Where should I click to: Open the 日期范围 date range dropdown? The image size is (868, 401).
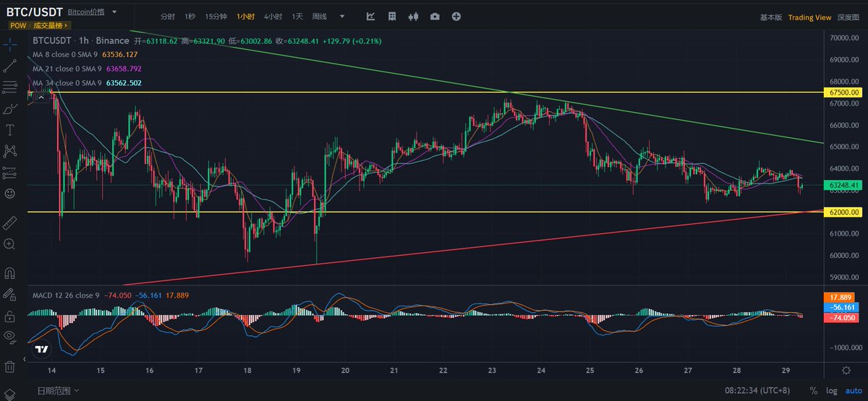58,391
